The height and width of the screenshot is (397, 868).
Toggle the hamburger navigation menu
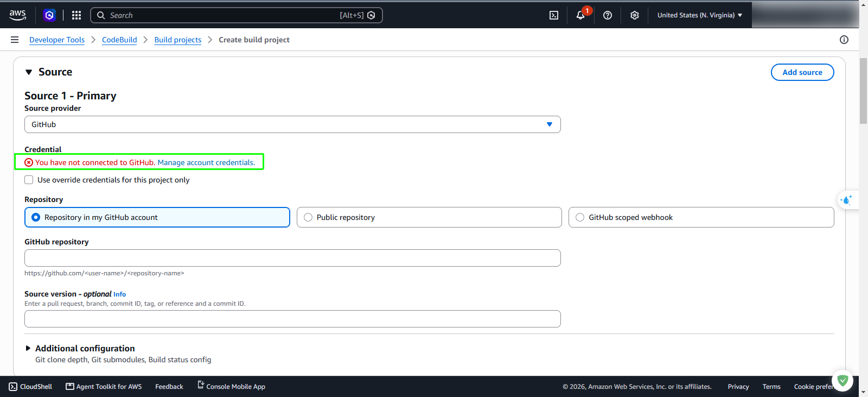(x=15, y=40)
